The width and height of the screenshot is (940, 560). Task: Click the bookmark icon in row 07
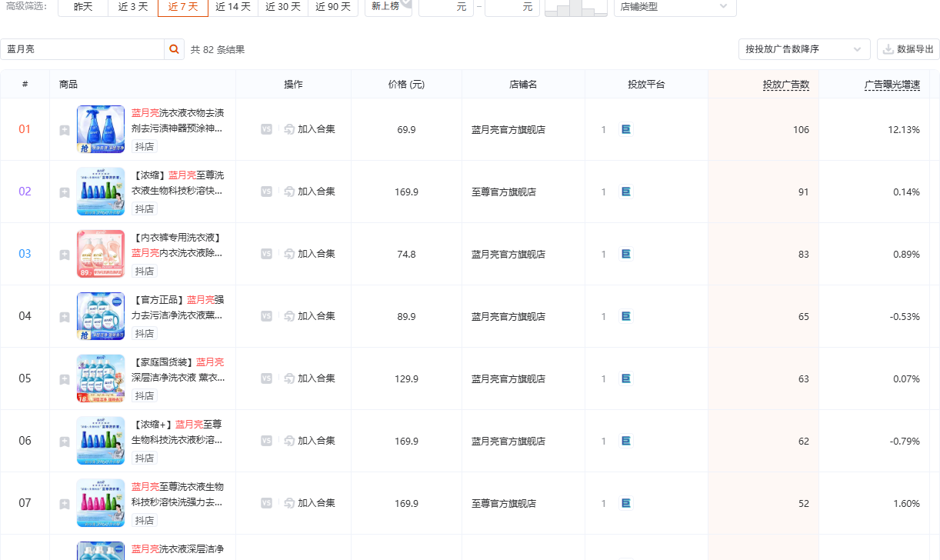click(x=65, y=504)
